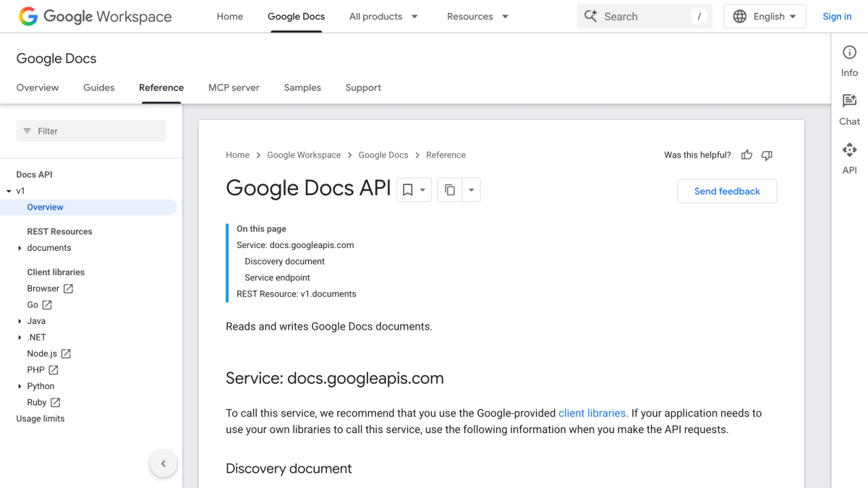This screenshot has height=488, width=868.
Task: Go to the Home nav item
Action: pos(230,17)
